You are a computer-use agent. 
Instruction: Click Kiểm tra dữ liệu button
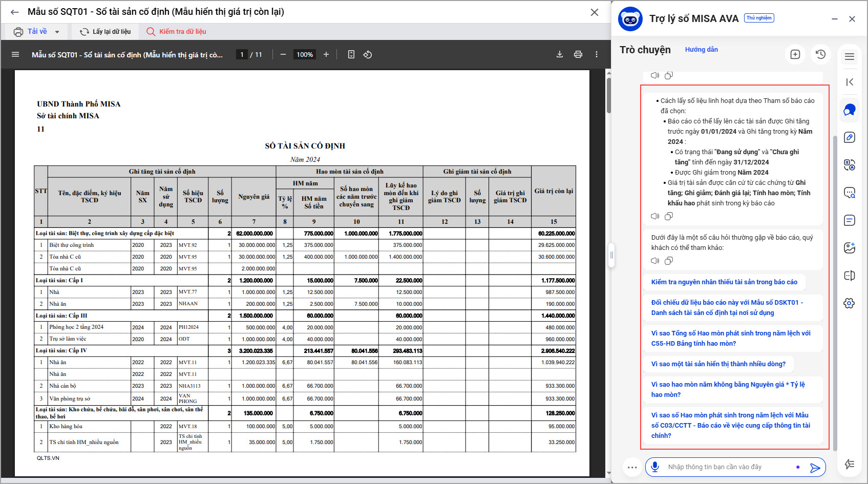(177, 32)
